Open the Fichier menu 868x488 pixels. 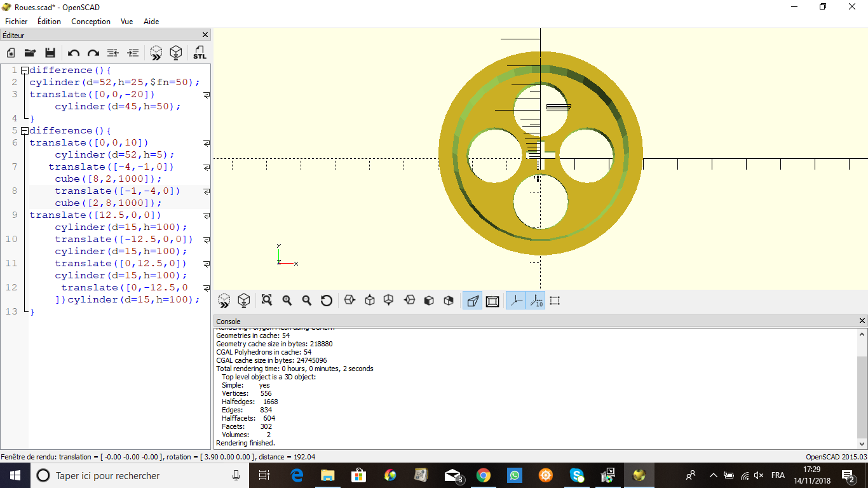[x=17, y=21]
